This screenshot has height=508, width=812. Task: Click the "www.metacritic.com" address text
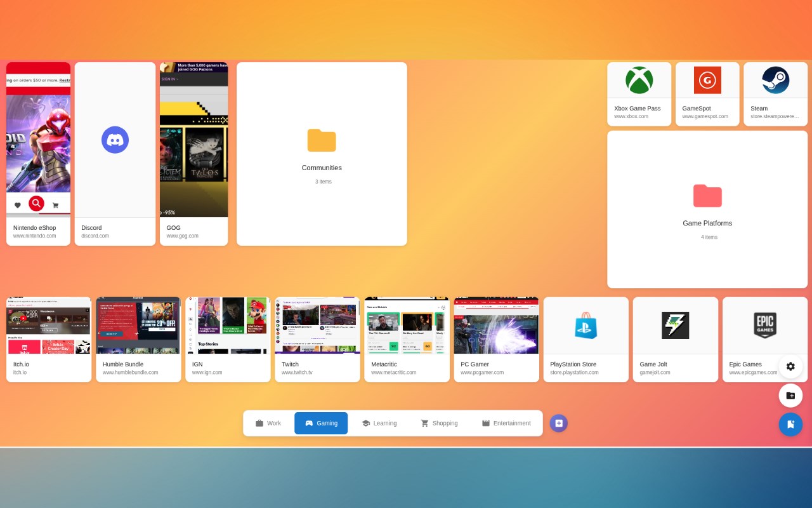click(x=394, y=372)
